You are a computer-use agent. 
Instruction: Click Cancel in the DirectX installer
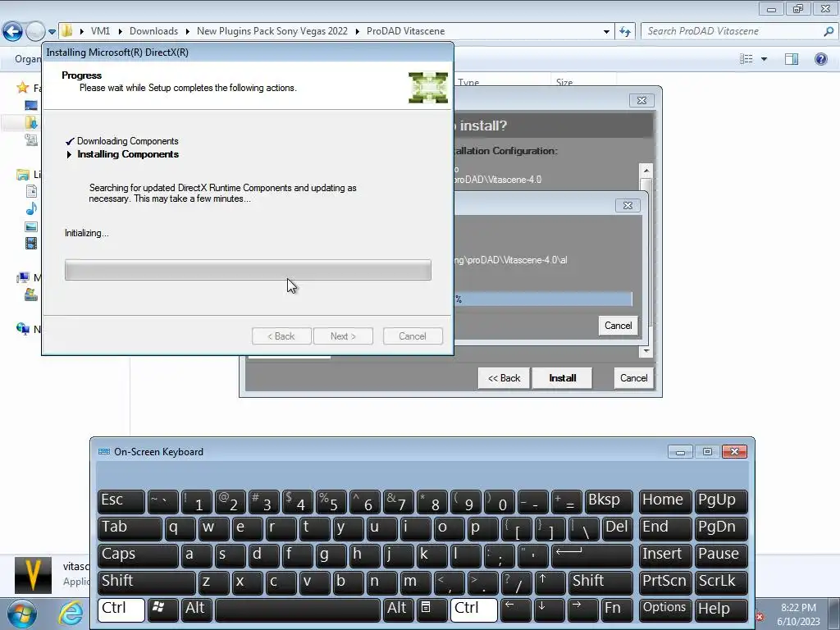[413, 336]
